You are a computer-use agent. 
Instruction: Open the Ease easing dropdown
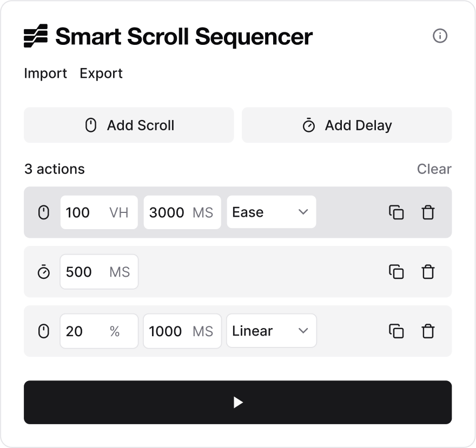pyautogui.click(x=271, y=212)
